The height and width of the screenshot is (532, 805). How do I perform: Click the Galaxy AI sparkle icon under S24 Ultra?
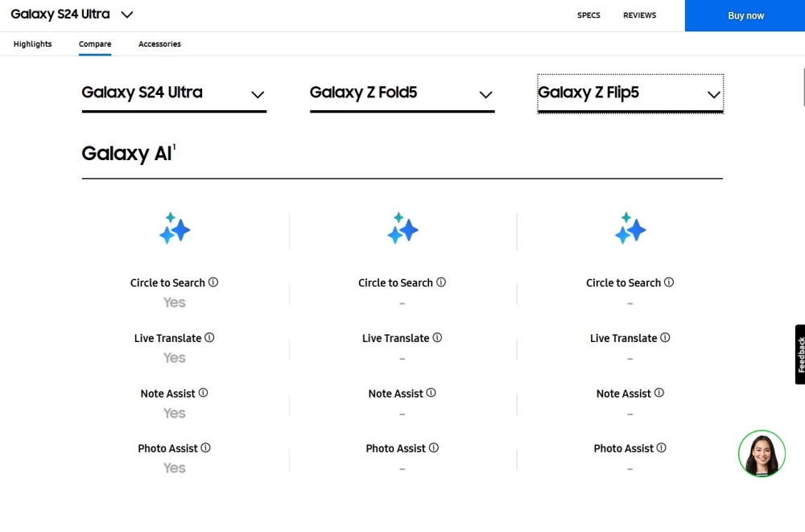(x=175, y=228)
